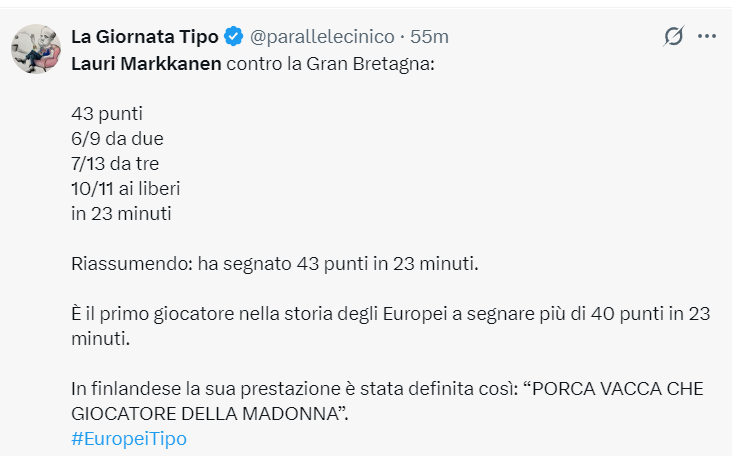The width and height of the screenshot is (732, 456).
Task: Click the "43 punti" stat line
Action: click(x=108, y=114)
